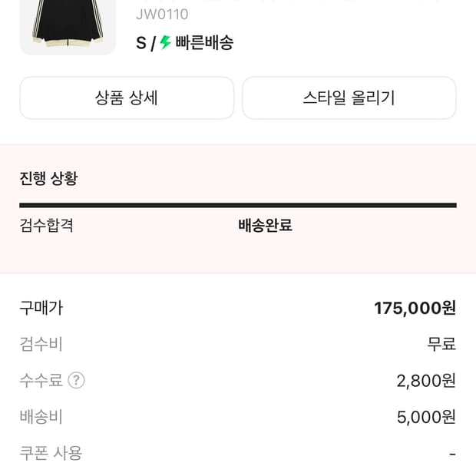Click the 검수비 inspection fee label
Viewport: 476px width, 476px height.
pyautogui.click(x=41, y=344)
